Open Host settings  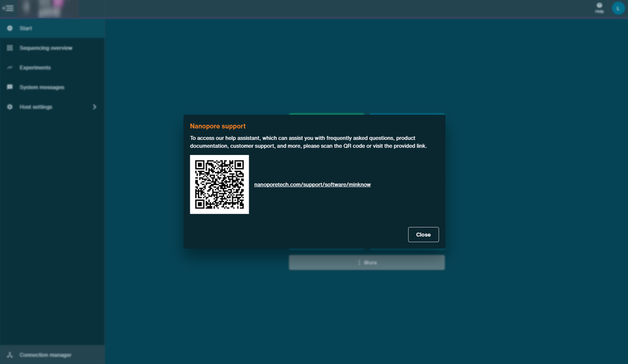pyautogui.click(x=52, y=107)
